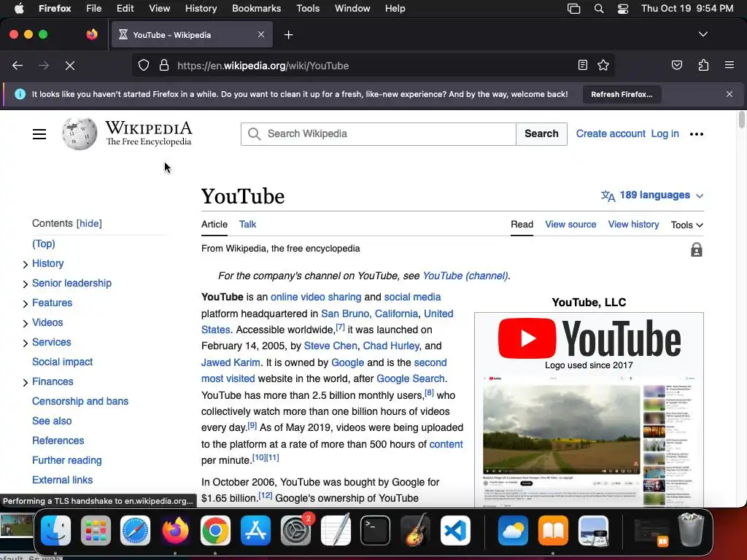Open Firefox application hamburger menu
This screenshot has width=747, height=560.
[x=729, y=65]
